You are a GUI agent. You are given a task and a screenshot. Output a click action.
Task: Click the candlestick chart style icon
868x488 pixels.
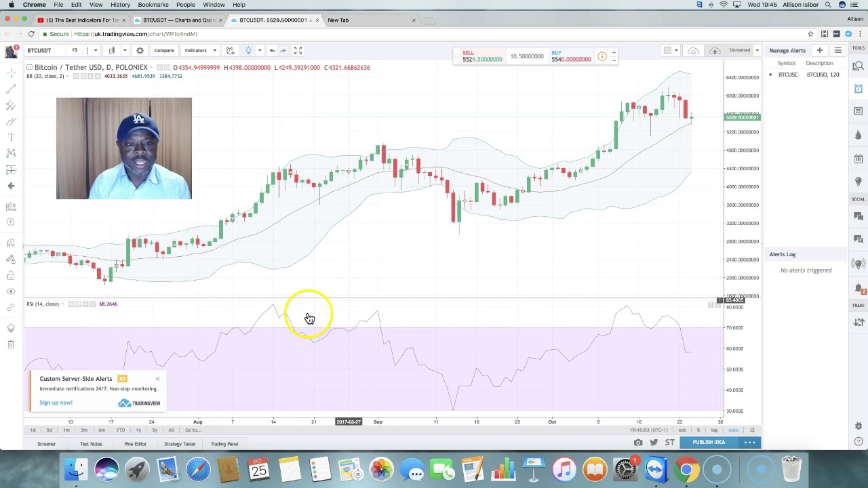(x=112, y=50)
